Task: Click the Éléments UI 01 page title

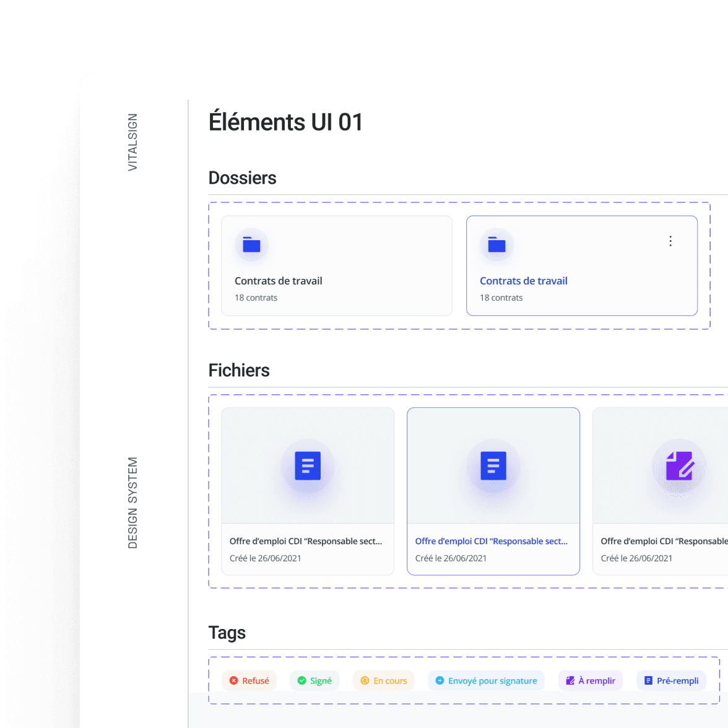Action: pos(285,122)
